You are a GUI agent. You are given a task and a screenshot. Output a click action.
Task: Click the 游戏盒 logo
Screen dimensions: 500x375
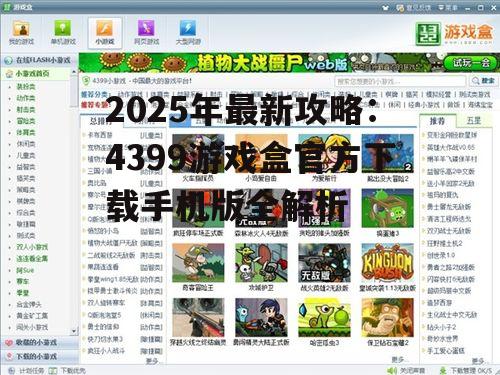pyautogui.click(x=454, y=33)
